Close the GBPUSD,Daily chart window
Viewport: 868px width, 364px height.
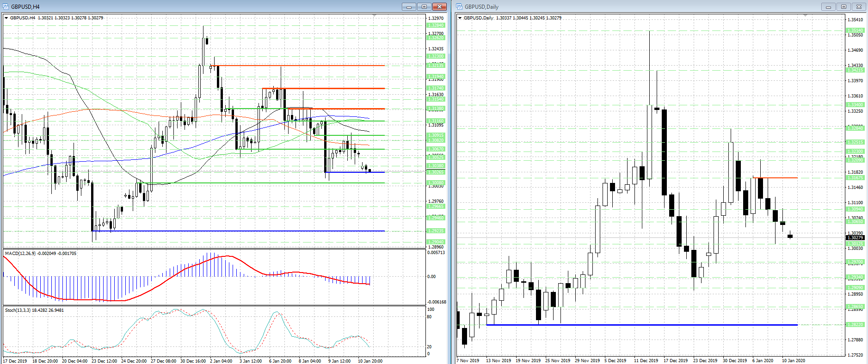[x=859, y=6]
